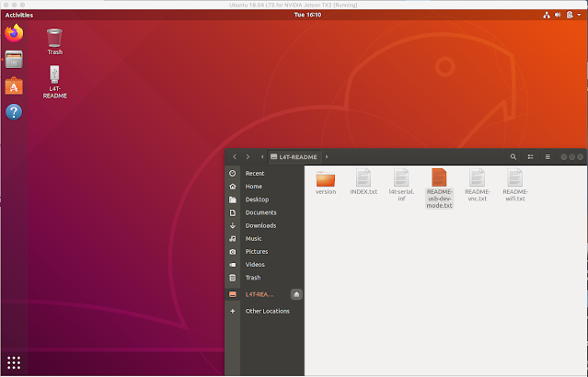Select the version folder
The width and height of the screenshot is (588, 377).
click(326, 182)
